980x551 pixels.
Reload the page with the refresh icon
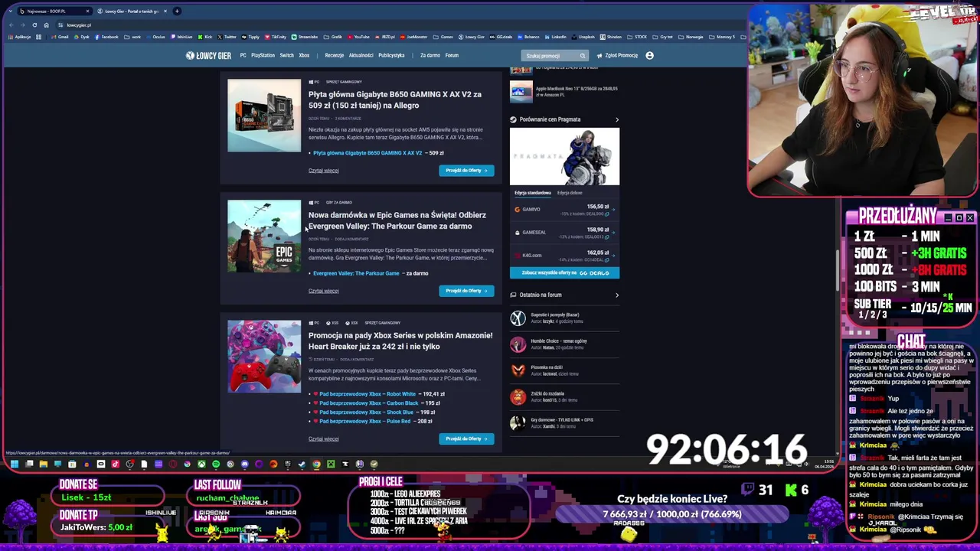coord(34,24)
